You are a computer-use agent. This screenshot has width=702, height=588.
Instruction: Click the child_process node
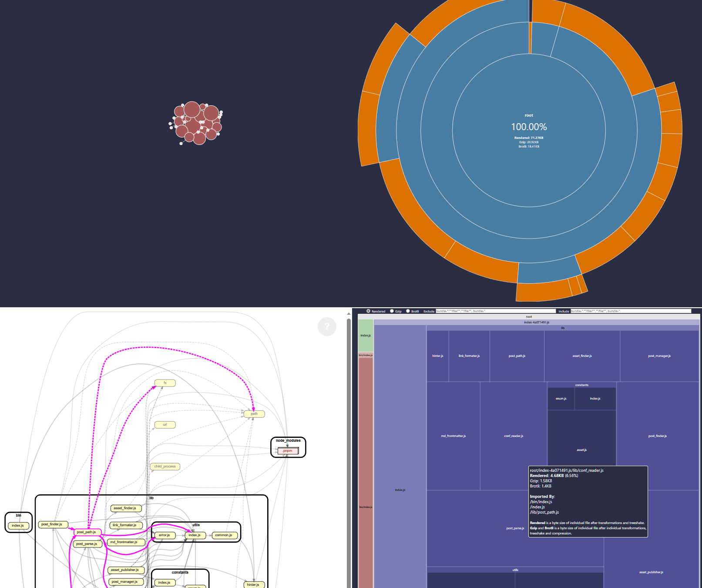point(165,467)
